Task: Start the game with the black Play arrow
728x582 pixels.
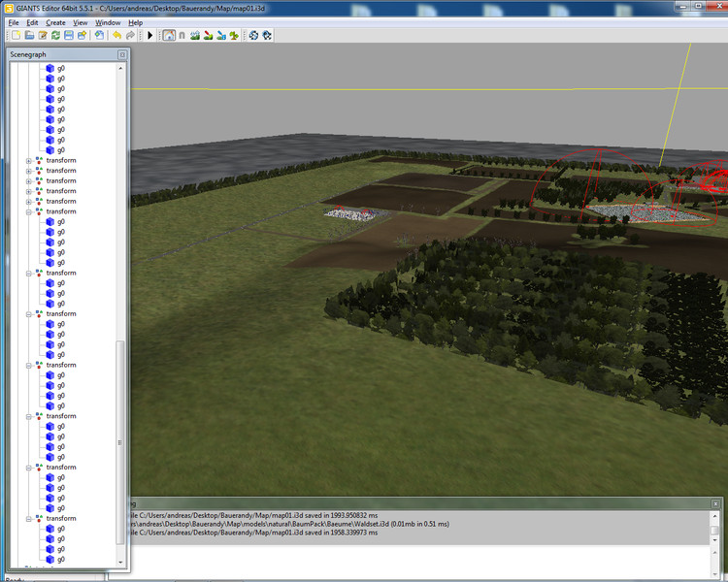Action: tap(149, 35)
